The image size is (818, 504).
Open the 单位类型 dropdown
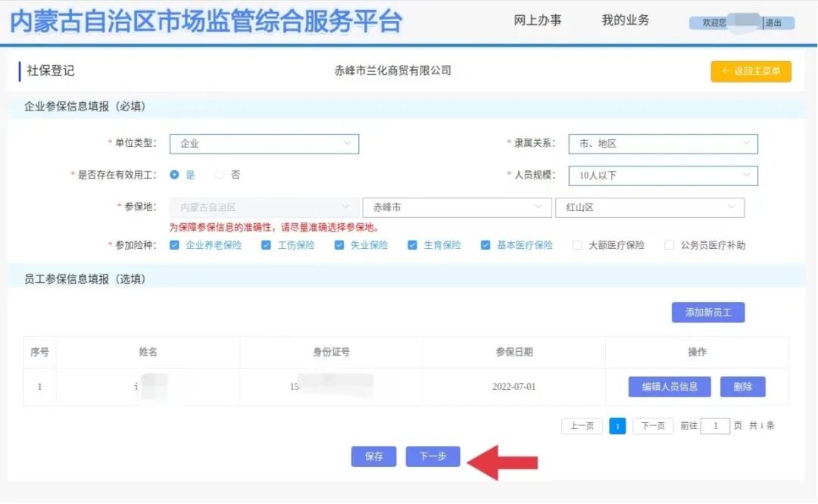coord(264,144)
